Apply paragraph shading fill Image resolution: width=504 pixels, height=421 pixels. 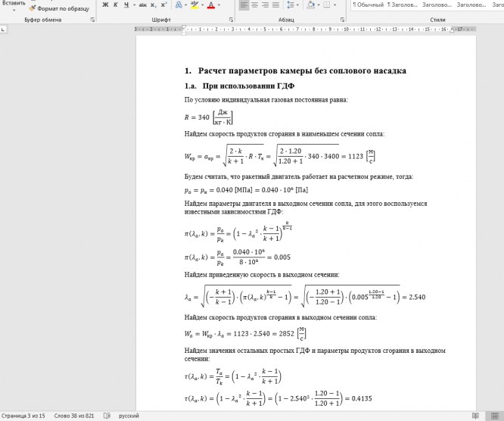click(x=311, y=5)
